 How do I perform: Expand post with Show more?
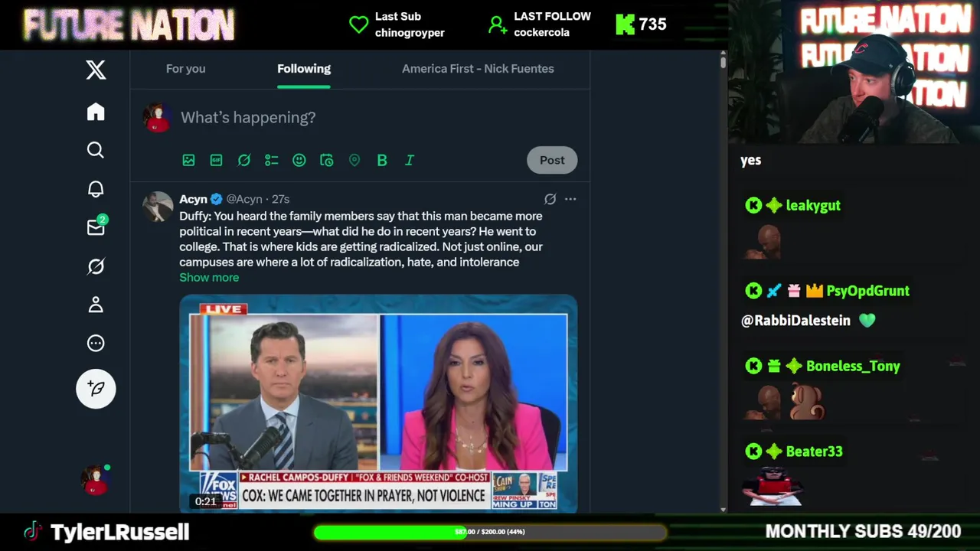(209, 277)
